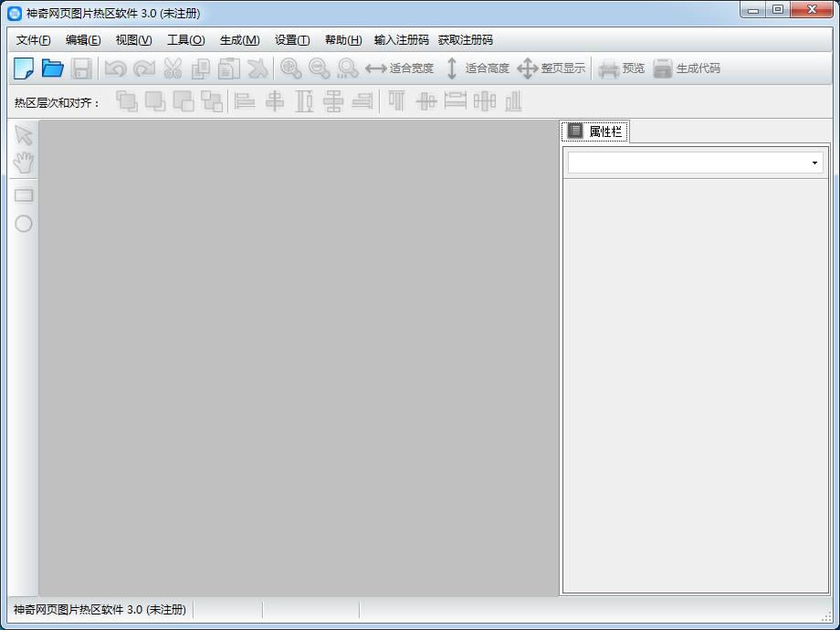Click the Cut scissors icon

[x=173, y=68]
